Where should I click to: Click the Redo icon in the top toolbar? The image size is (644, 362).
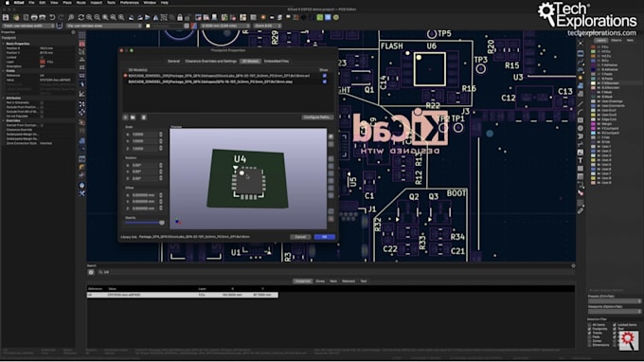pyautogui.click(x=62, y=18)
